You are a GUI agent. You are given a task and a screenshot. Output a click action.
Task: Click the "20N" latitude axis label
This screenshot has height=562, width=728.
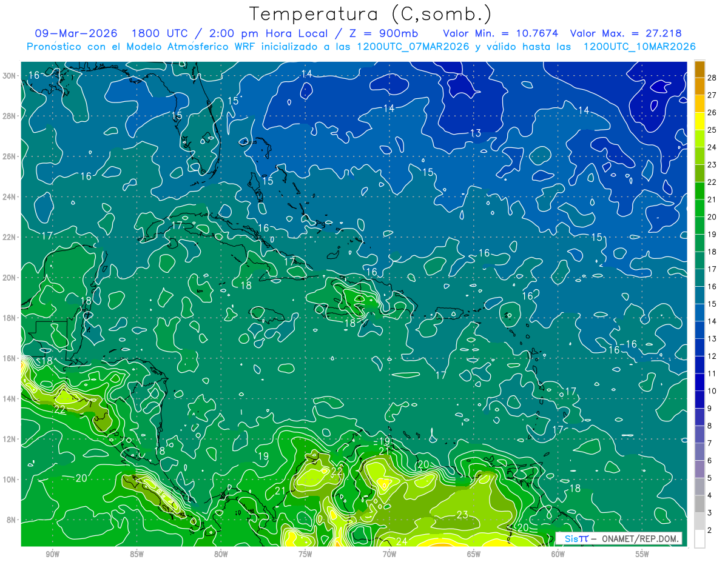(x=9, y=278)
